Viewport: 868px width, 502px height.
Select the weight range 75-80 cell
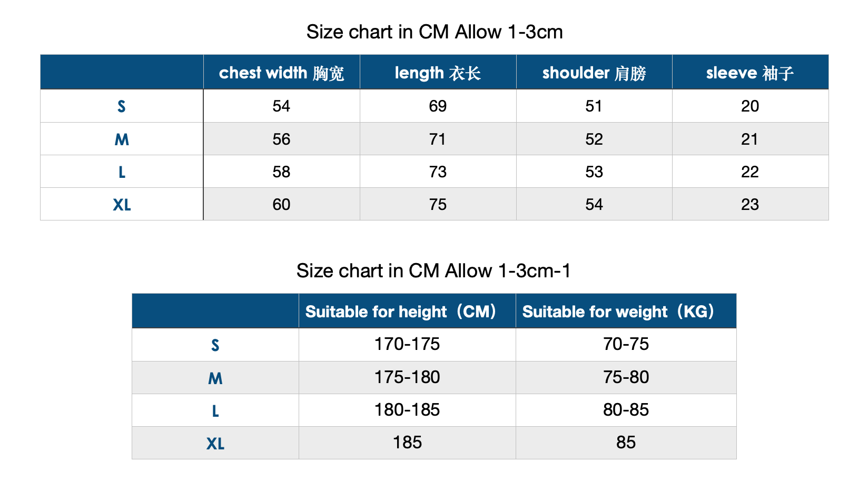(x=626, y=377)
